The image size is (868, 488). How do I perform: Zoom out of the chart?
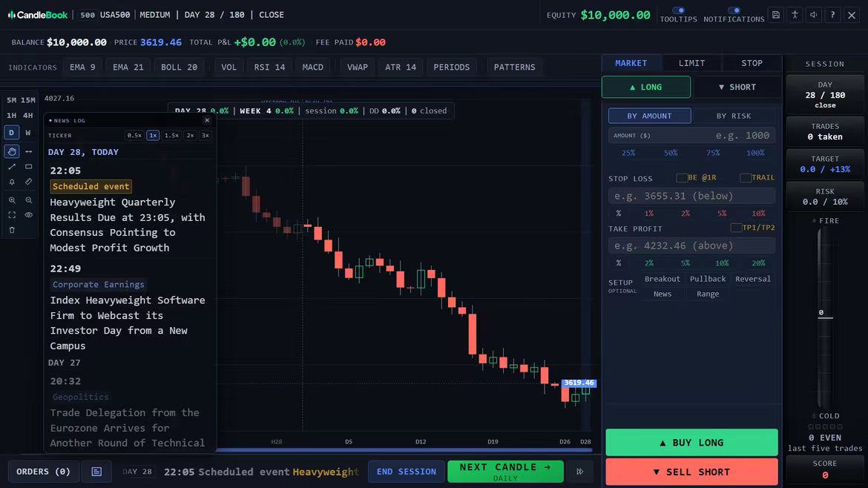pyautogui.click(x=29, y=200)
